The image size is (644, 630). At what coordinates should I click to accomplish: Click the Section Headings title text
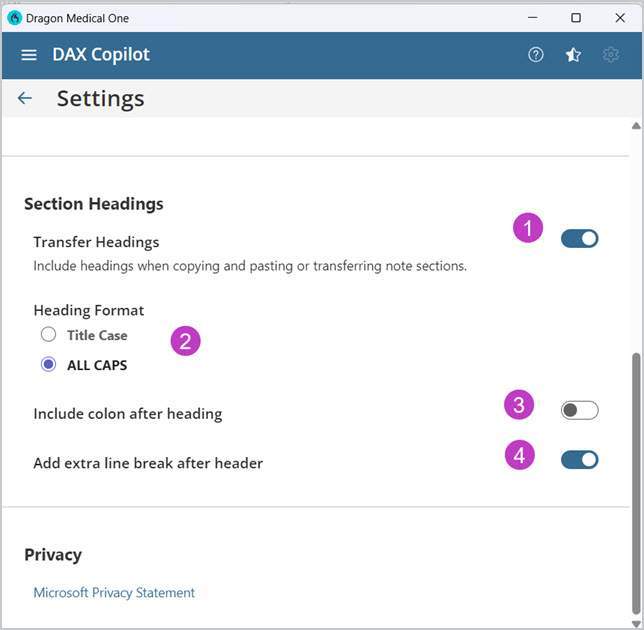pos(94,204)
